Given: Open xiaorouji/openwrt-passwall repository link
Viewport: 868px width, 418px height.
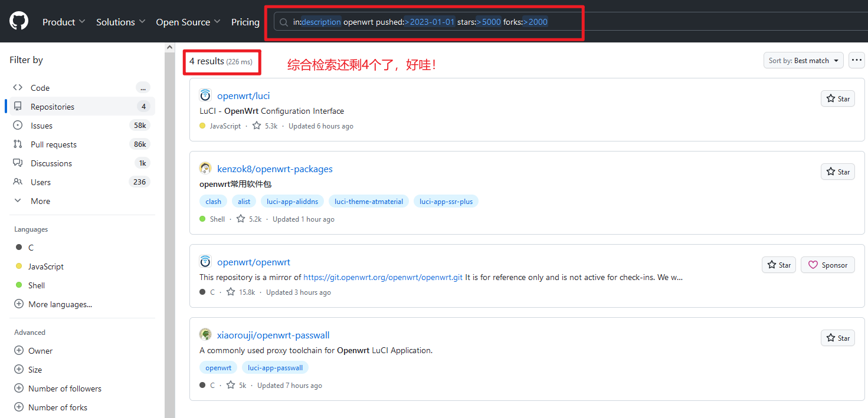Looking at the screenshot, I should pos(273,335).
